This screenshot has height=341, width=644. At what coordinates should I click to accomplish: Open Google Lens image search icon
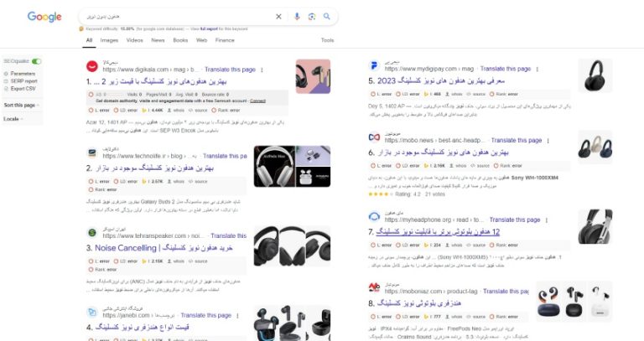(312, 17)
